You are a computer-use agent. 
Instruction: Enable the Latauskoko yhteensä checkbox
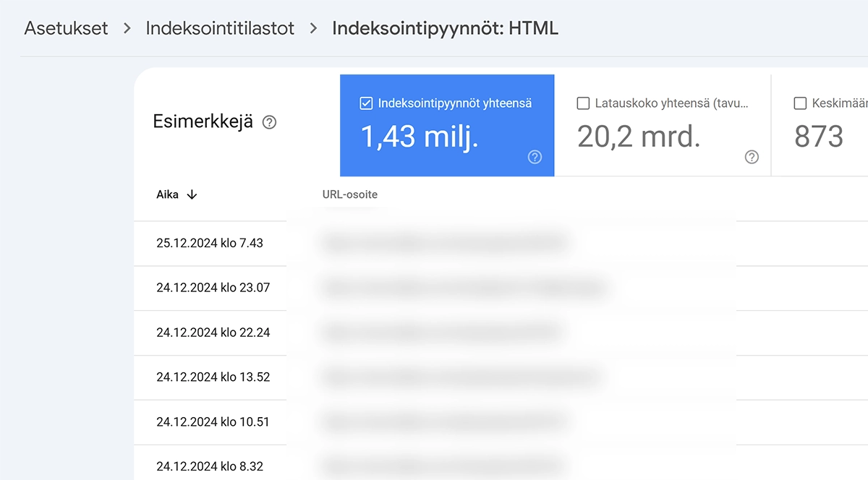coord(582,103)
